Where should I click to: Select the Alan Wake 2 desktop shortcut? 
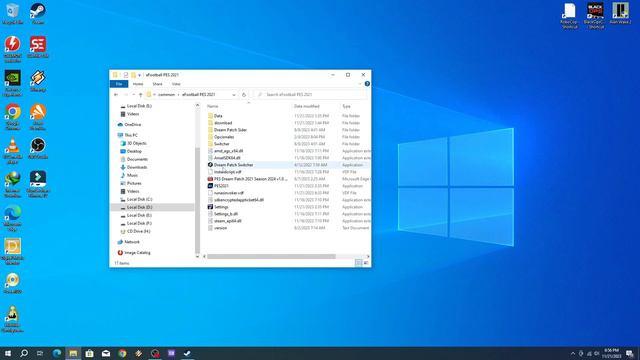pyautogui.click(x=620, y=13)
